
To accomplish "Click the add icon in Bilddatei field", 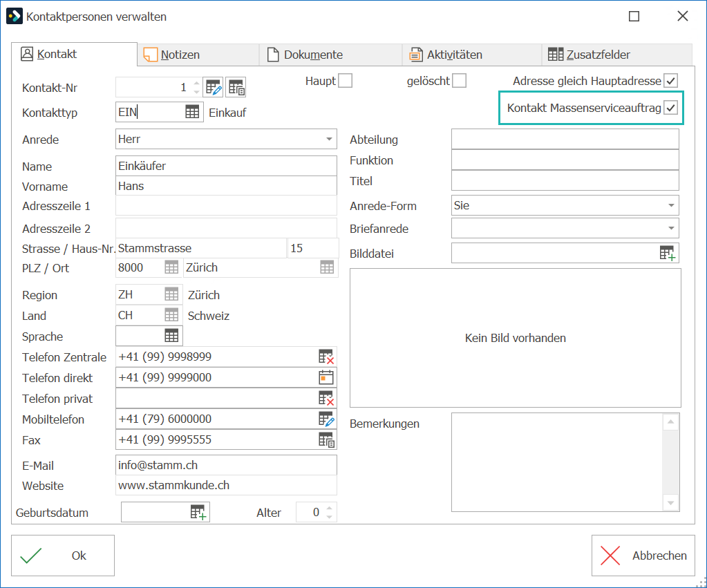I will pyautogui.click(x=668, y=253).
